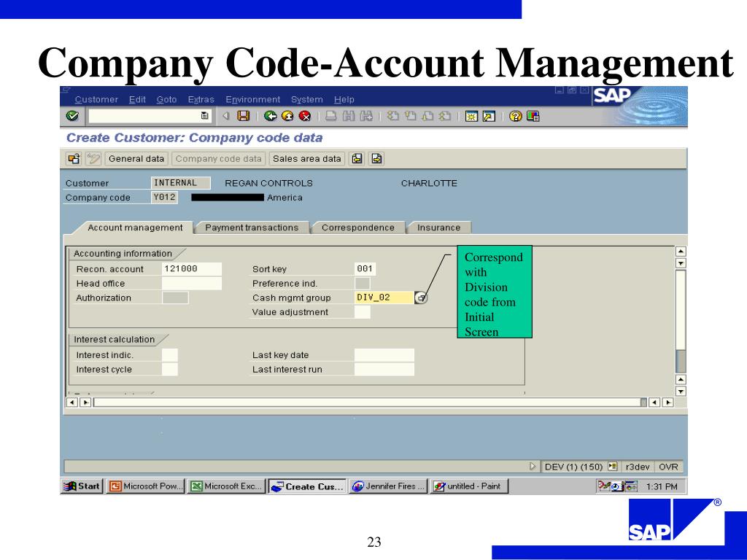Click the vertical scrollbar bottom down arrow
Viewport: 747px width, 560px height.
pyautogui.click(x=681, y=392)
